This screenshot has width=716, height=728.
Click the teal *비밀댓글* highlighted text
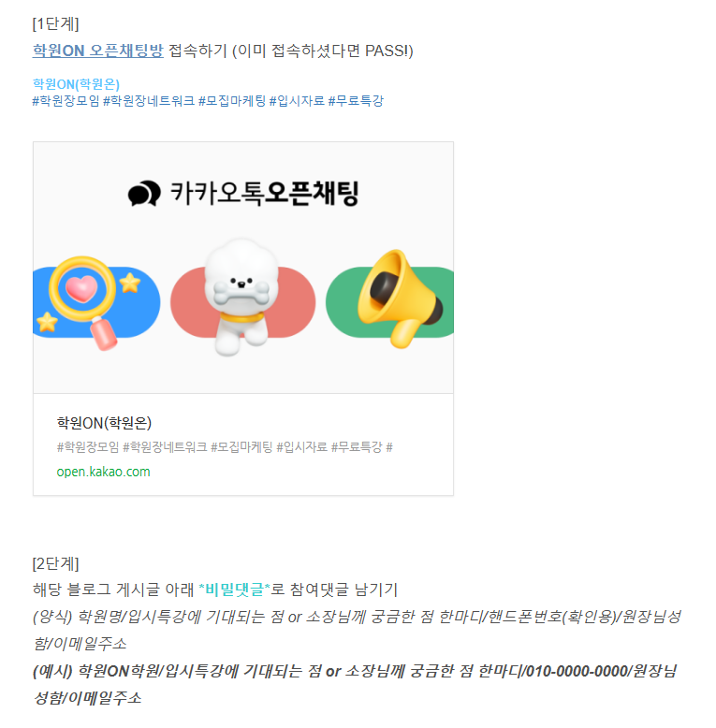click(x=234, y=590)
